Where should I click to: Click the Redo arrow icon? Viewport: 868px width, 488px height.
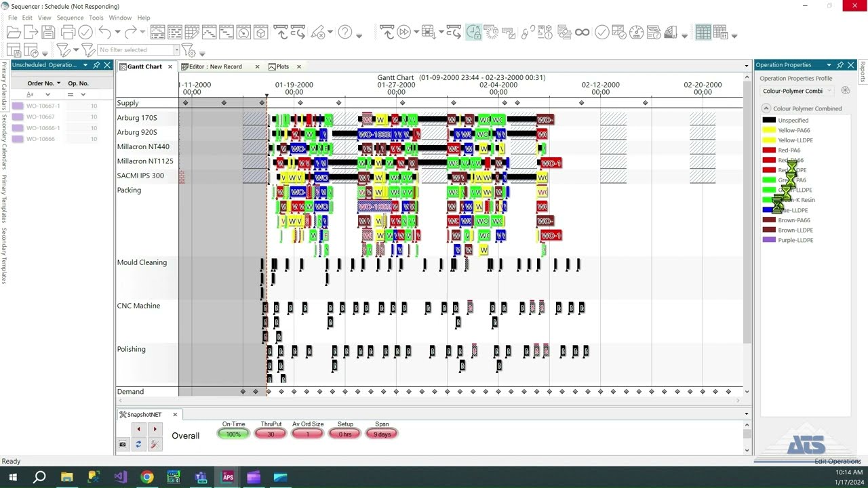click(130, 32)
